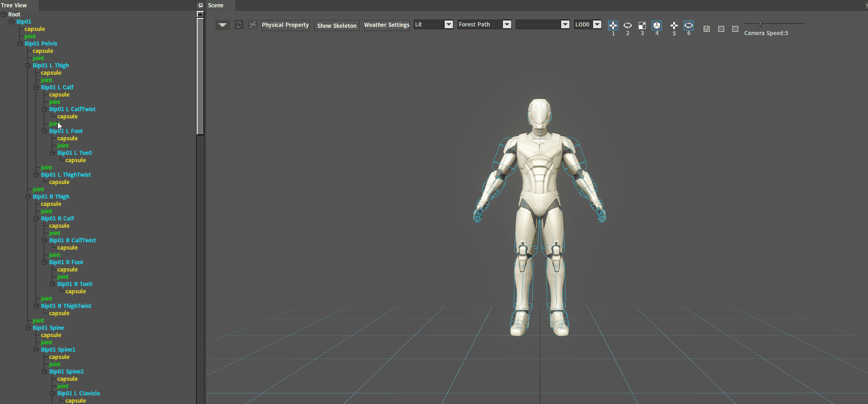
Task: Collapse the Root tree node
Action: [3, 15]
